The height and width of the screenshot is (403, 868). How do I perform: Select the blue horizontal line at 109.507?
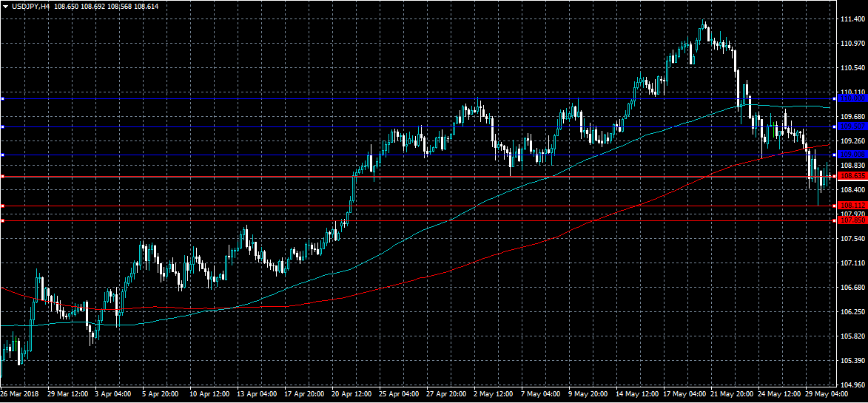(418, 126)
